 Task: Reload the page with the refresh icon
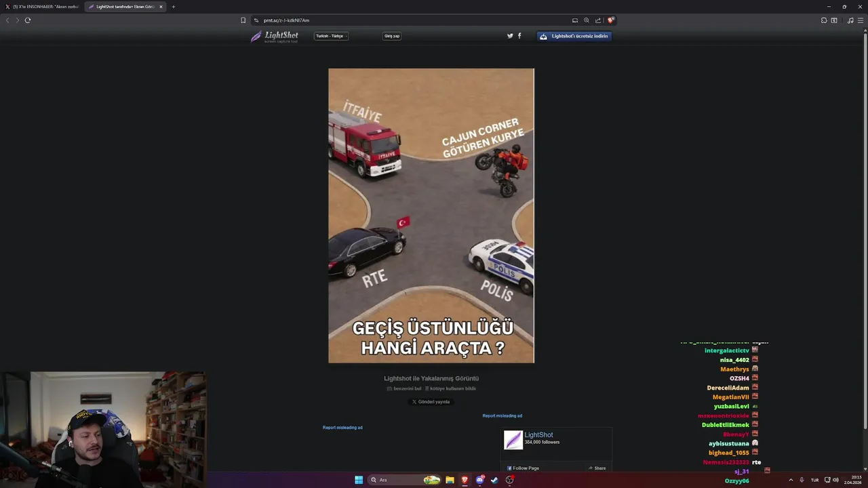tap(27, 20)
